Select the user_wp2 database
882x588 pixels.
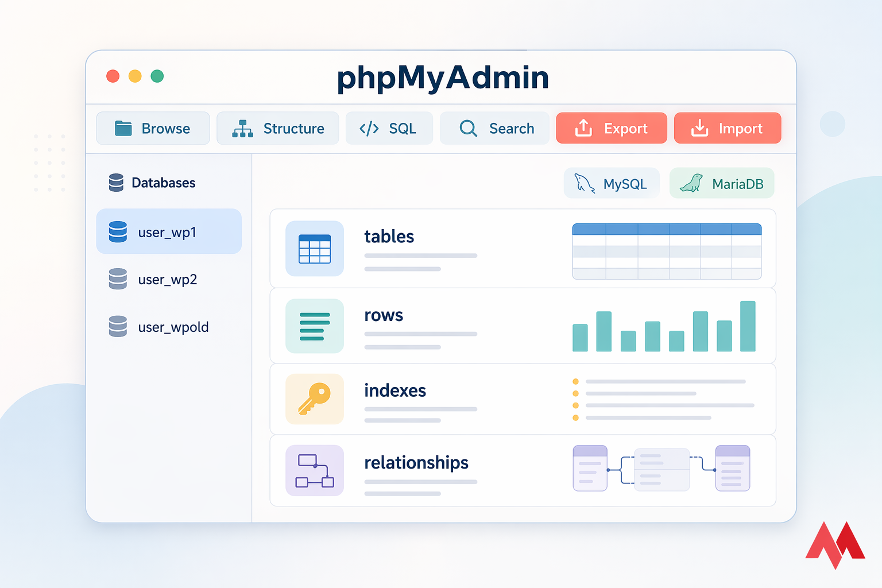tap(169, 279)
